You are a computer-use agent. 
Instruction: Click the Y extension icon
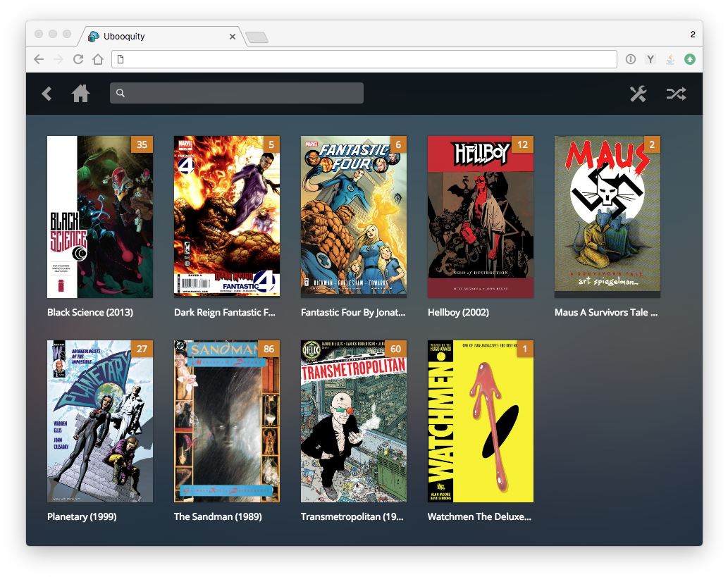(650, 59)
